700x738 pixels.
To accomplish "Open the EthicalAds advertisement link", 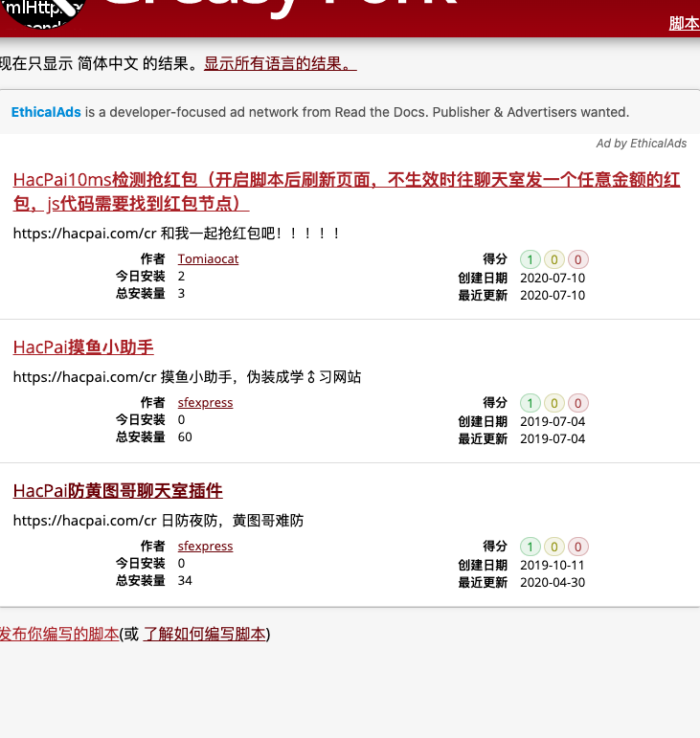I will (320, 112).
